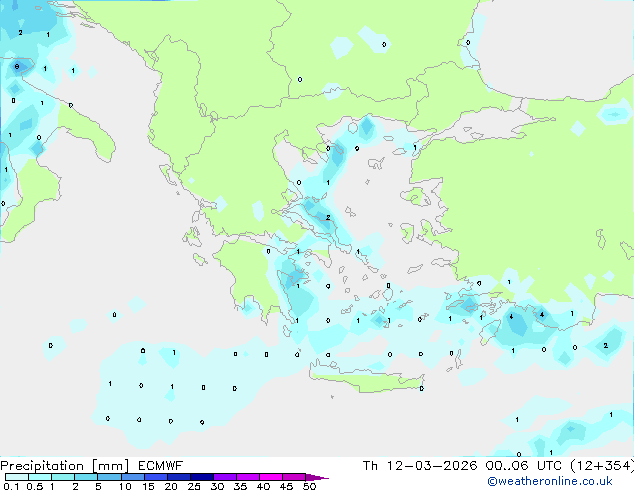Click the 'Th 12-03-2026' date text
Image resolution: width=634 pixels, height=490 pixels.
pyautogui.click(x=420, y=466)
